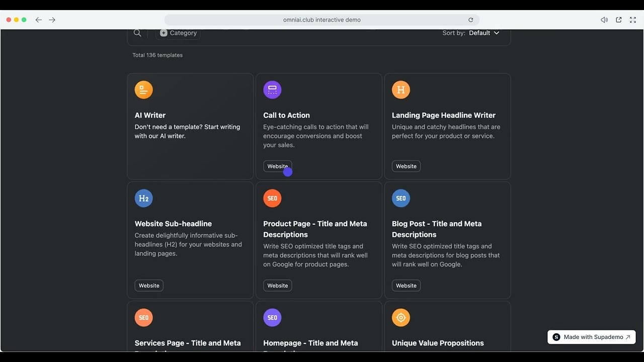Image resolution: width=644 pixels, height=362 pixels.
Task: Click Website tag on Website Sub-headline
Action: 149,286
